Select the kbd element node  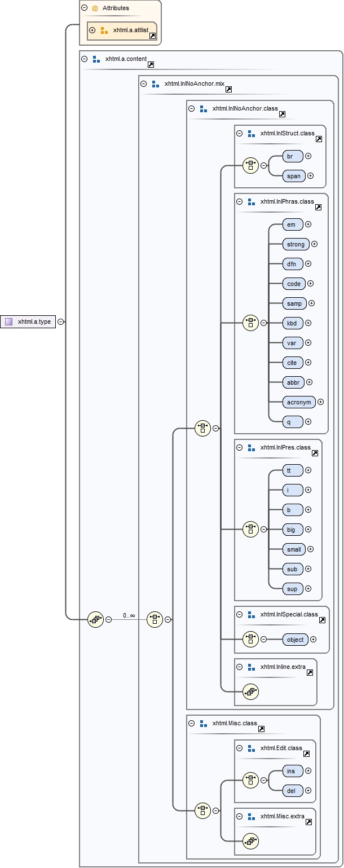tap(293, 323)
